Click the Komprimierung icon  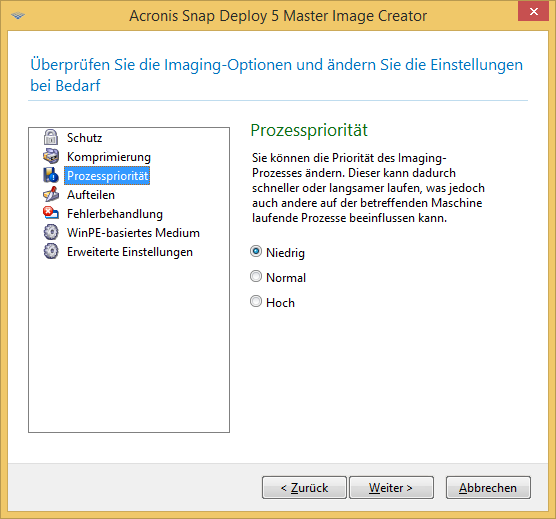(x=51, y=156)
